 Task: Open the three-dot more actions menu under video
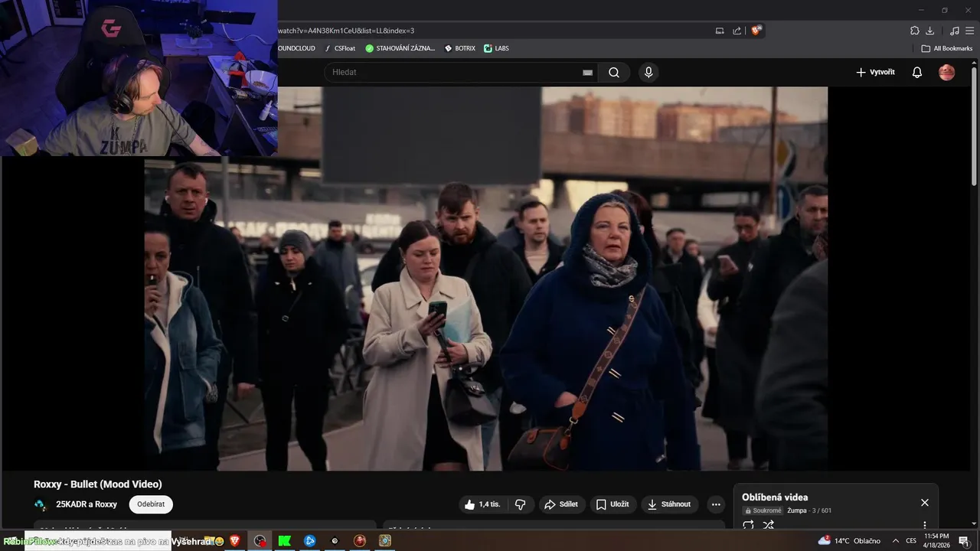point(716,504)
